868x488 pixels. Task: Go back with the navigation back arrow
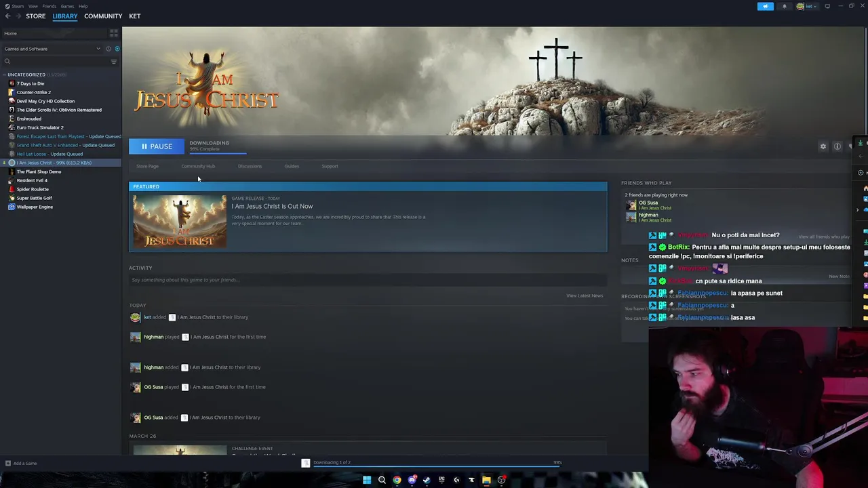pos(7,16)
